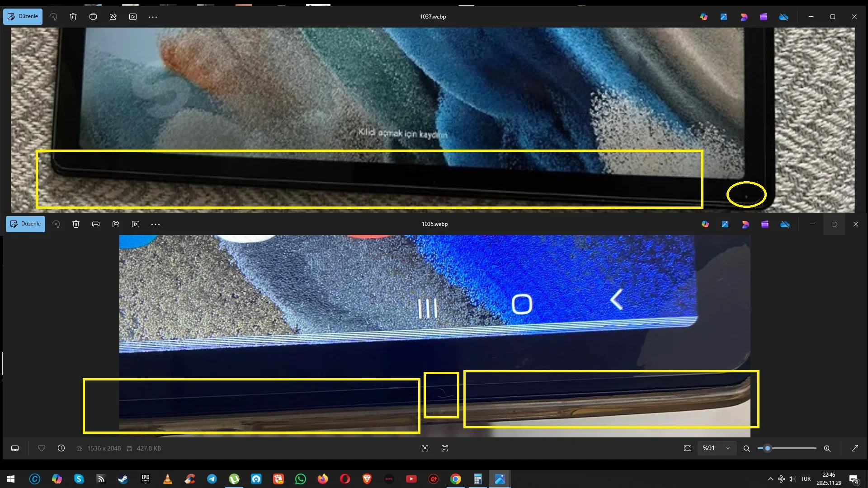The image size is (868, 488).
Task: Click the Düzenle button in 1035.webp window
Action: click(x=25, y=224)
